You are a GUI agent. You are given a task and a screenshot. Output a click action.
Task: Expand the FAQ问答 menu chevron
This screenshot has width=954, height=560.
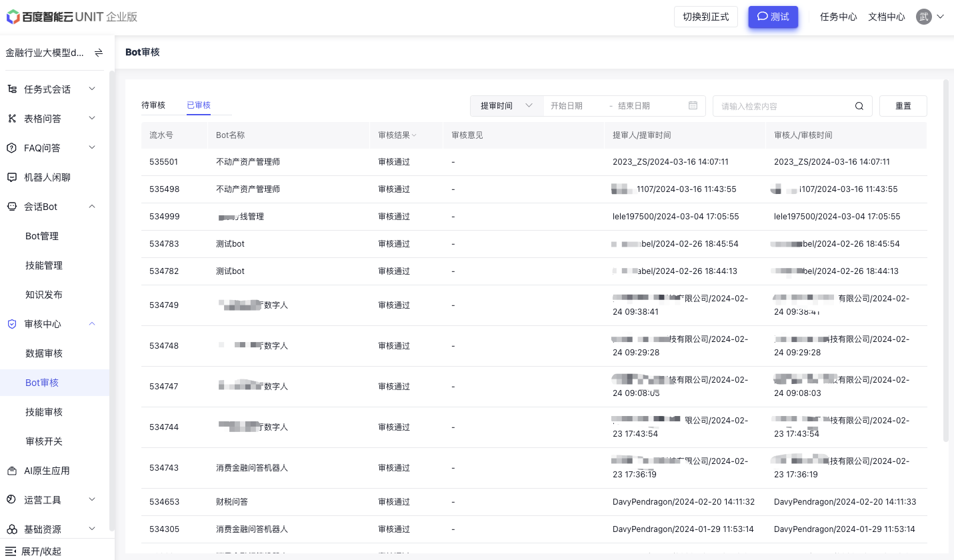click(x=92, y=147)
